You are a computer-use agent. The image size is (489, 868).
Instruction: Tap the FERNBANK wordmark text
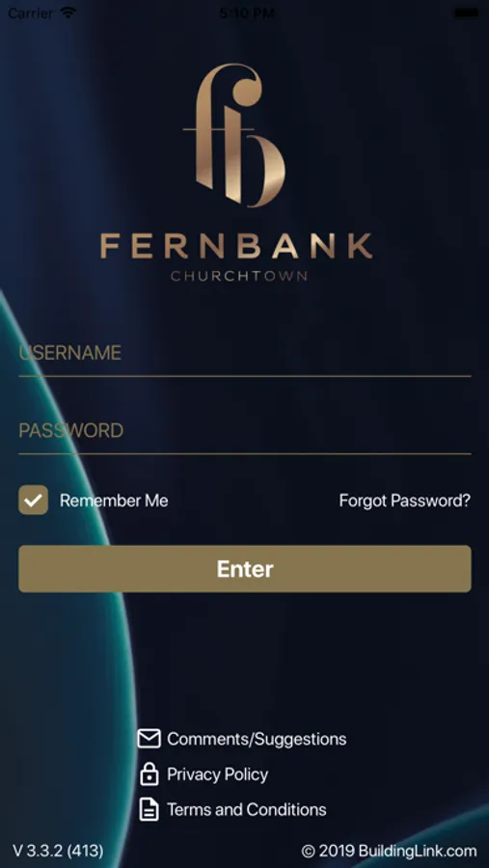tap(236, 246)
